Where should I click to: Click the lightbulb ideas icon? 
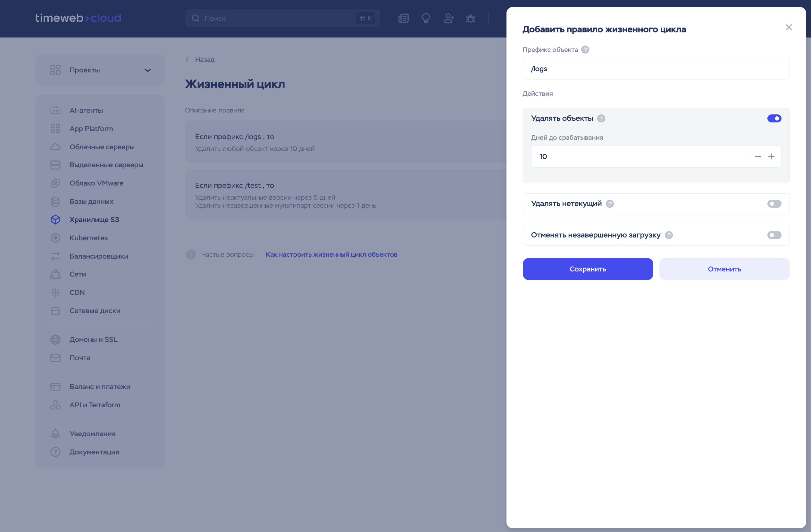[x=426, y=18]
